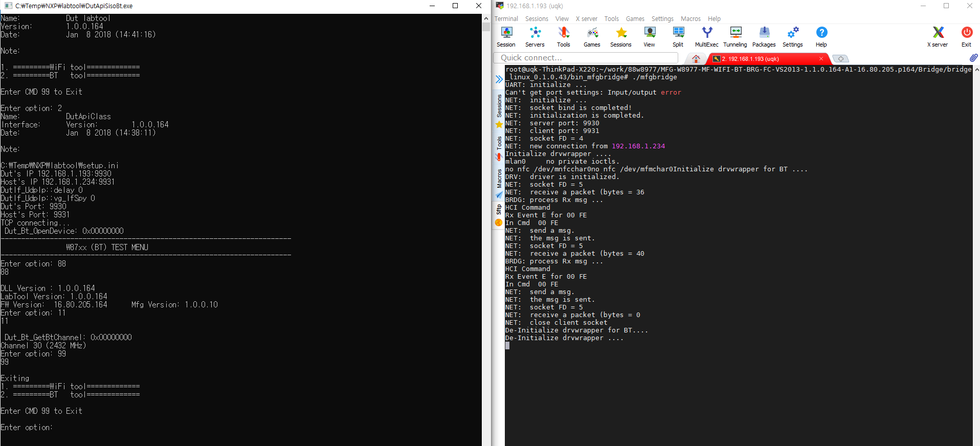Open the Games menu in menu bar
Screen dimensions: 980x446
(635, 19)
